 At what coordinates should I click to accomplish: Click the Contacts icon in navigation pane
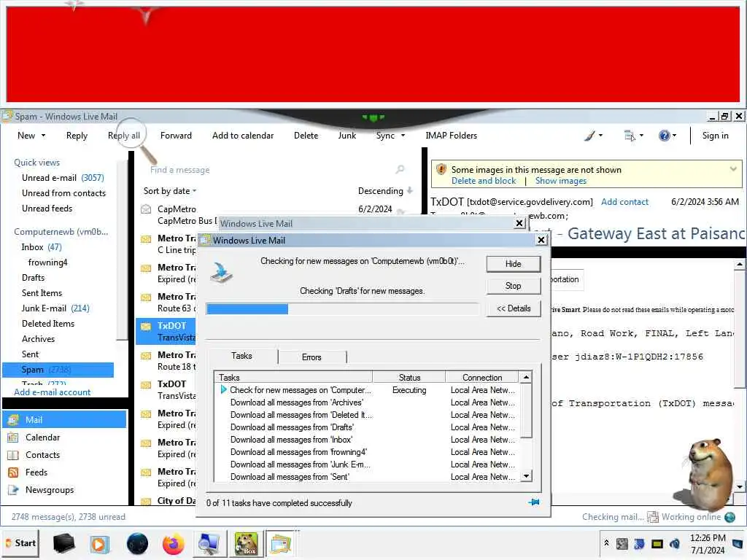[13, 455]
